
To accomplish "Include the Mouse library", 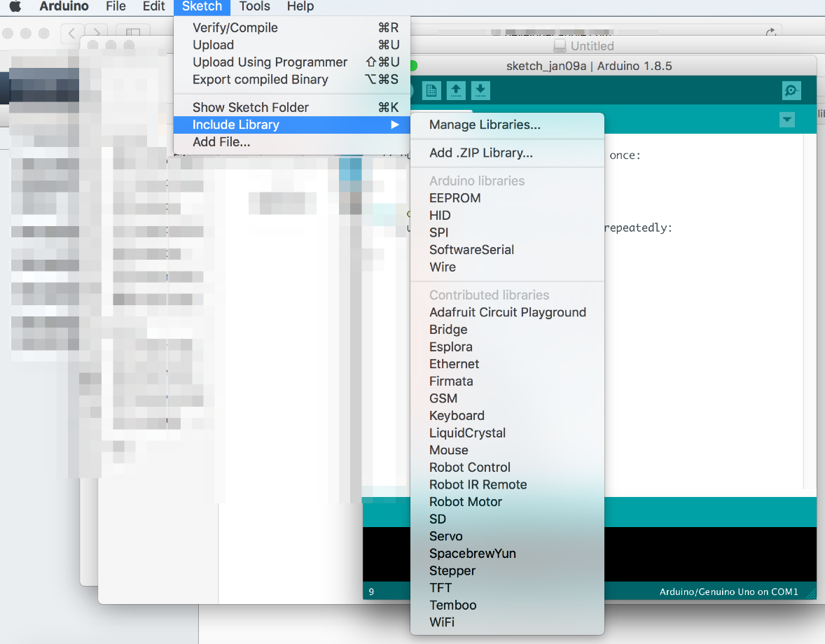I will pyautogui.click(x=507, y=450).
